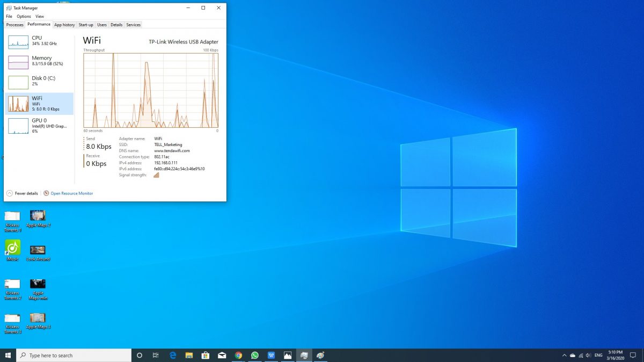Collapse Task Manager with Fewer details
Screen dimensions: 644x362
26,193
